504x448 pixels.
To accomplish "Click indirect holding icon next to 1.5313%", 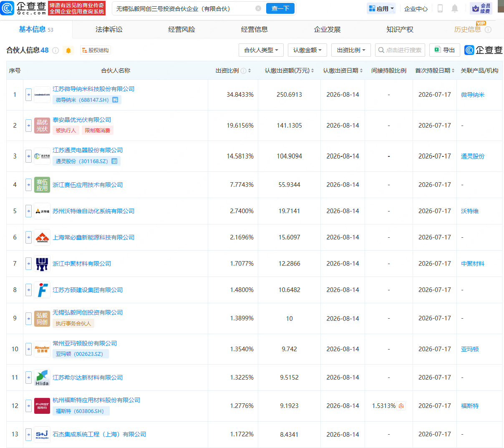I will pyautogui.click(x=401, y=406).
